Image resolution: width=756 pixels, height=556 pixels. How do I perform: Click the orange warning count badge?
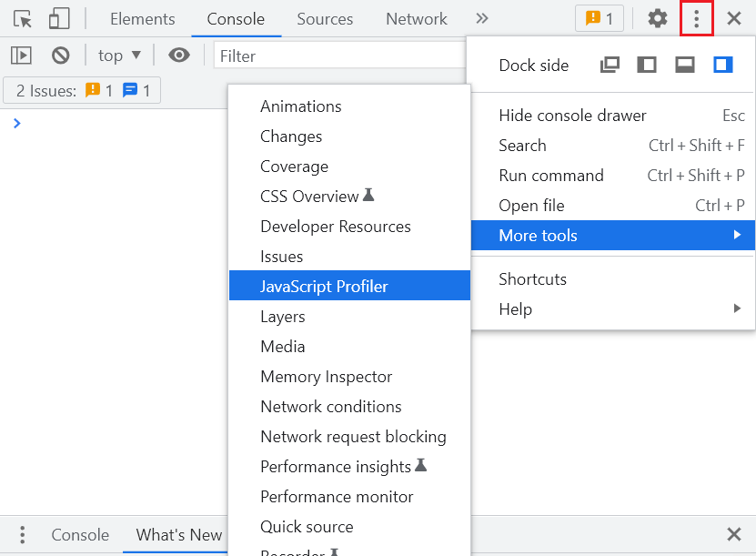tap(600, 18)
